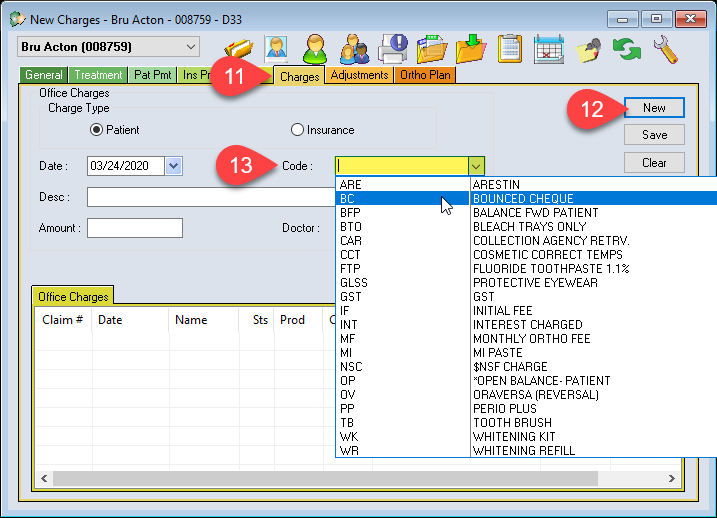This screenshot has height=518, width=717.
Task: Select PP Perio Plus code
Action: (x=526, y=409)
